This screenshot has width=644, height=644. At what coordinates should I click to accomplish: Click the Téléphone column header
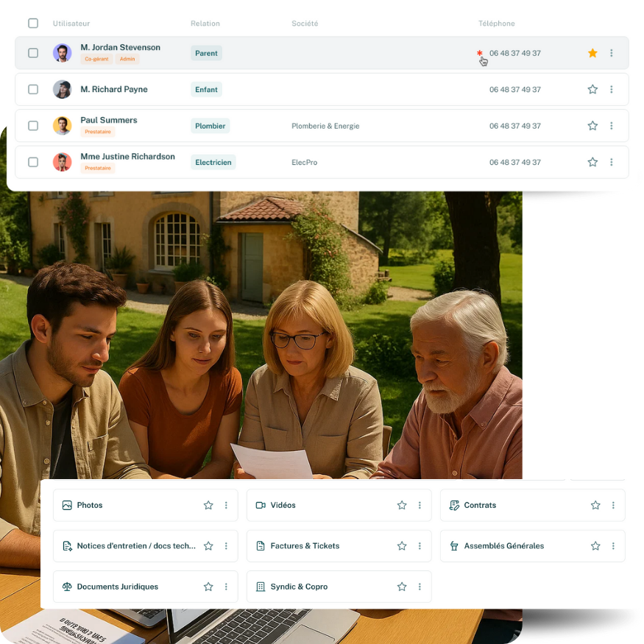(496, 24)
